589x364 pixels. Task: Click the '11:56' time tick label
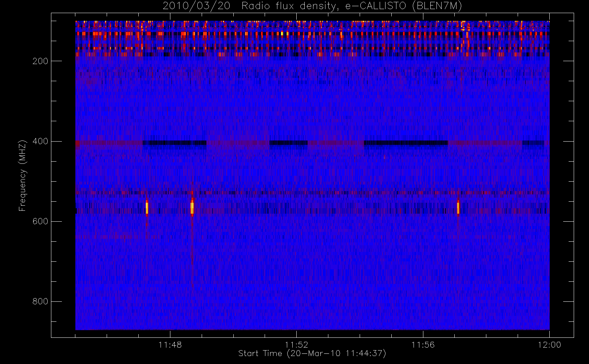click(423, 345)
